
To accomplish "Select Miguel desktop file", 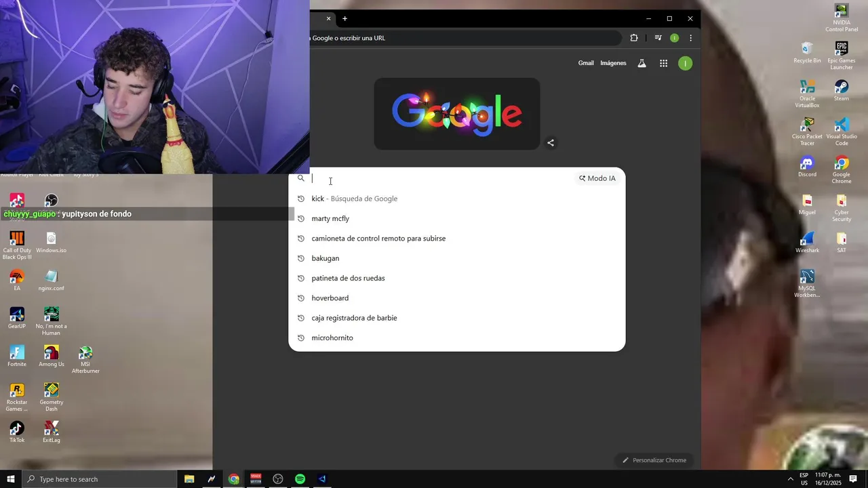I will (x=807, y=204).
